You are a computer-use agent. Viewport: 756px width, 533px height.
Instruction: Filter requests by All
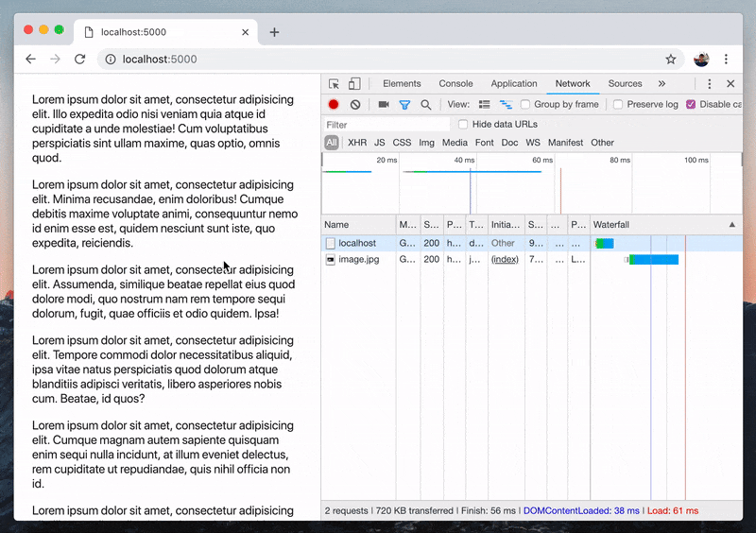point(332,143)
